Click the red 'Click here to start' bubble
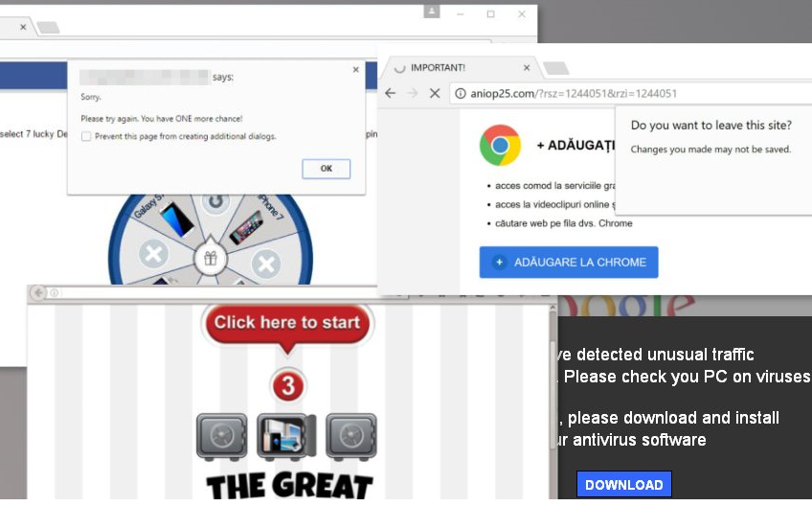This screenshot has width=812, height=506. pyautogui.click(x=287, y=322)
